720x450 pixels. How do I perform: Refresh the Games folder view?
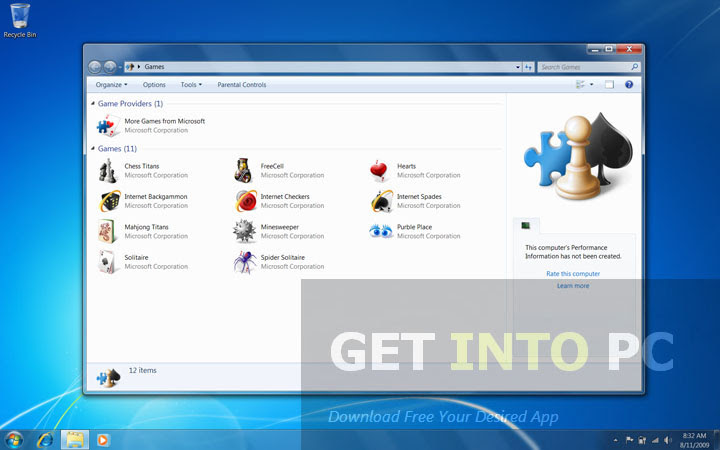[529, 67]
